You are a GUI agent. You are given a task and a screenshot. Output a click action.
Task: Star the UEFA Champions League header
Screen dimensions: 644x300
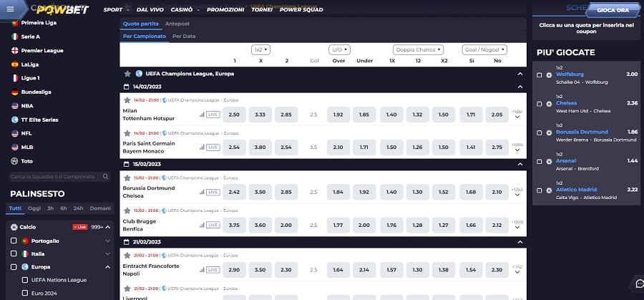[127, 73]
